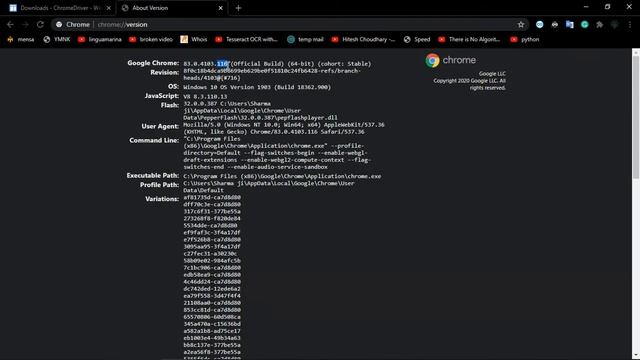Image resolution: width=640 pixels, height=360 pixels.
Task: Click the Revision hash value
Action: tap(272, 74)
